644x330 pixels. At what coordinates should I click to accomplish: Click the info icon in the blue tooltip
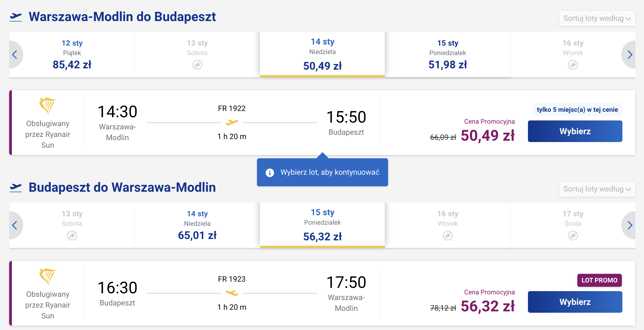click(270, 173)
